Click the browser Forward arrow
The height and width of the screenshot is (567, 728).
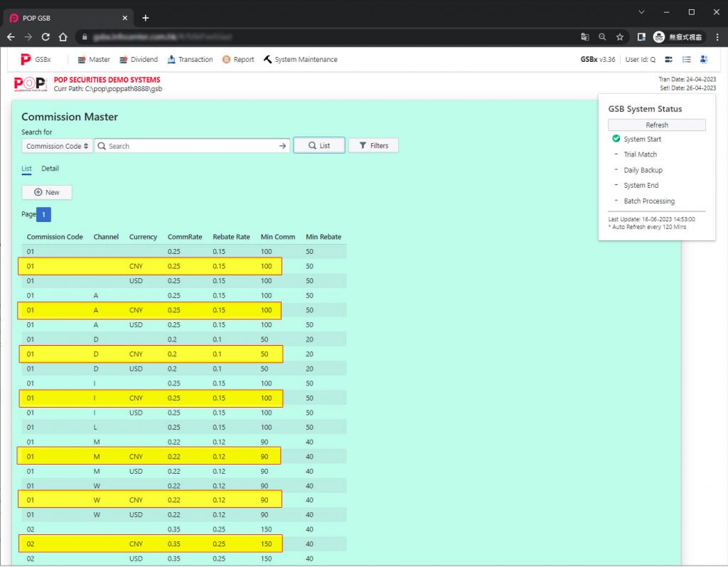pyautogui.click(x=28, y=37)
